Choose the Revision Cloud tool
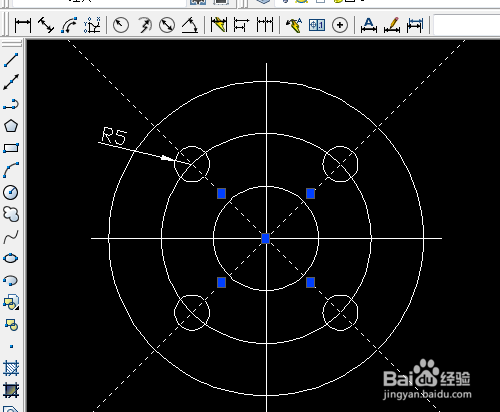Viewport: 500px width, 412px height. click(11, 214)
